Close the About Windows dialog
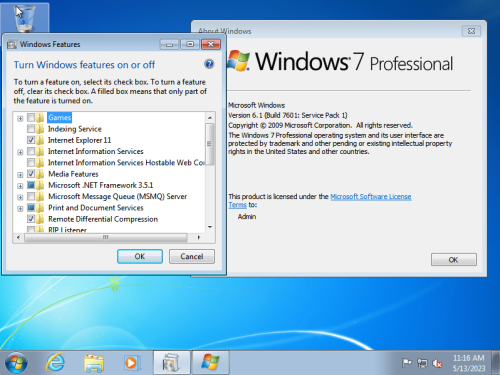 471,31
